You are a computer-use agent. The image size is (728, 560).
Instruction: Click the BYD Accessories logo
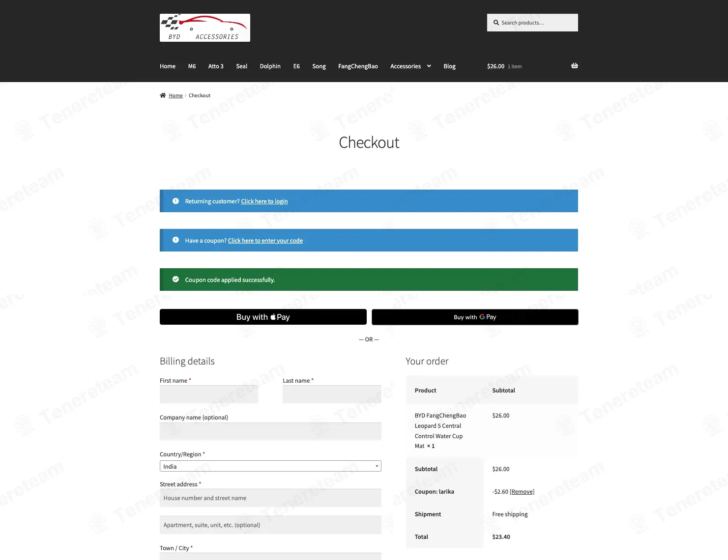pyautogui.click(x=205, y=28)
